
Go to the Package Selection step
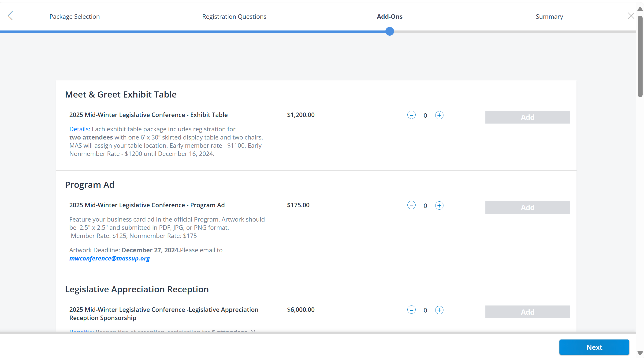(74, 16)
